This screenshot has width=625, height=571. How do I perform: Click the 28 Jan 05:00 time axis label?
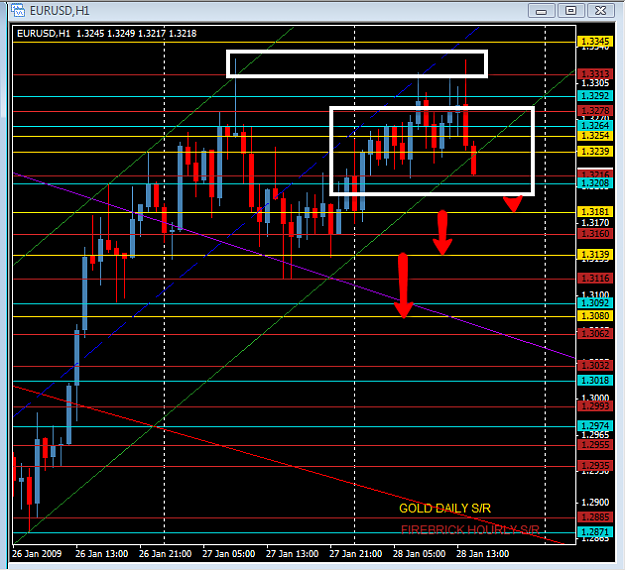point(419,554)
